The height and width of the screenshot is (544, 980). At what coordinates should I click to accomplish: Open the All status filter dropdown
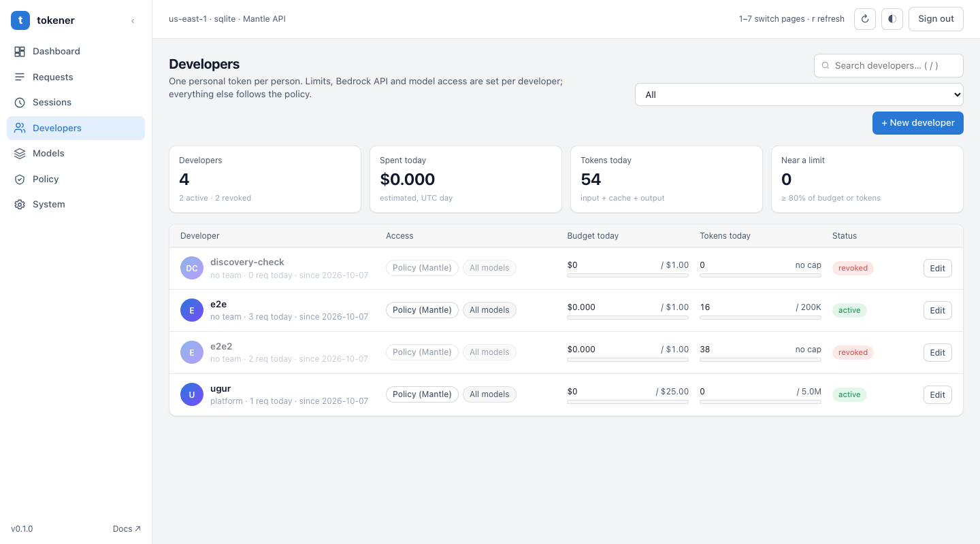[799, 95]
